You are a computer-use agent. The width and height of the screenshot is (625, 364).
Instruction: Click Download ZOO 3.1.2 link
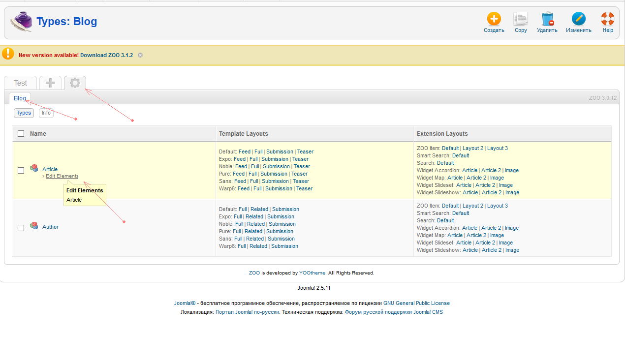(x=106, y=55)
